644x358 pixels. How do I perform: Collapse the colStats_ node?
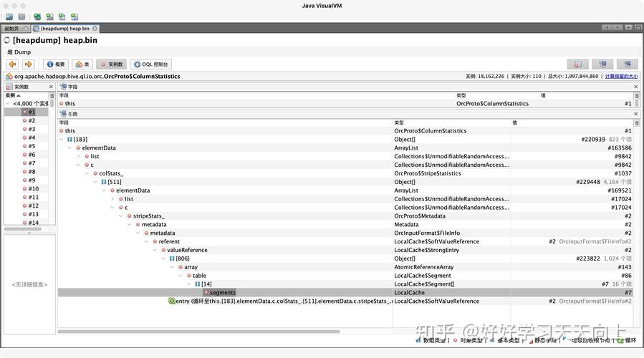click(87, 173)
